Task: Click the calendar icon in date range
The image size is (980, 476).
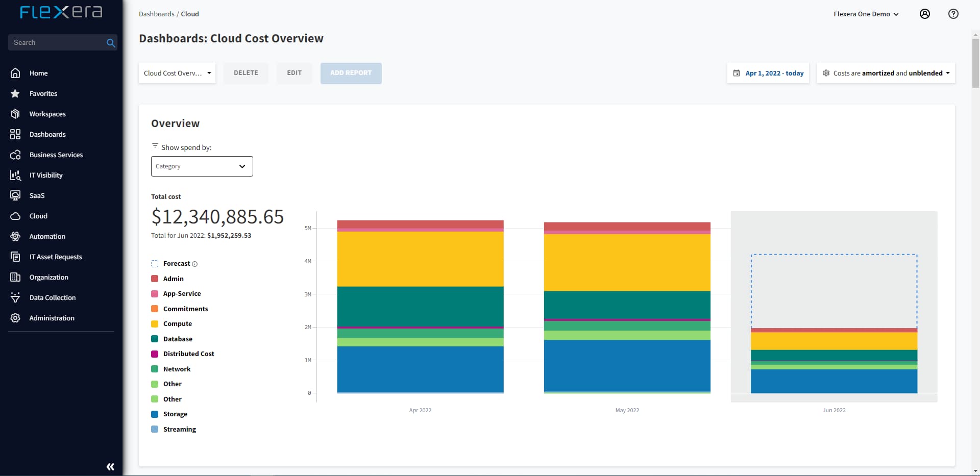Action: tap(737, 73)
